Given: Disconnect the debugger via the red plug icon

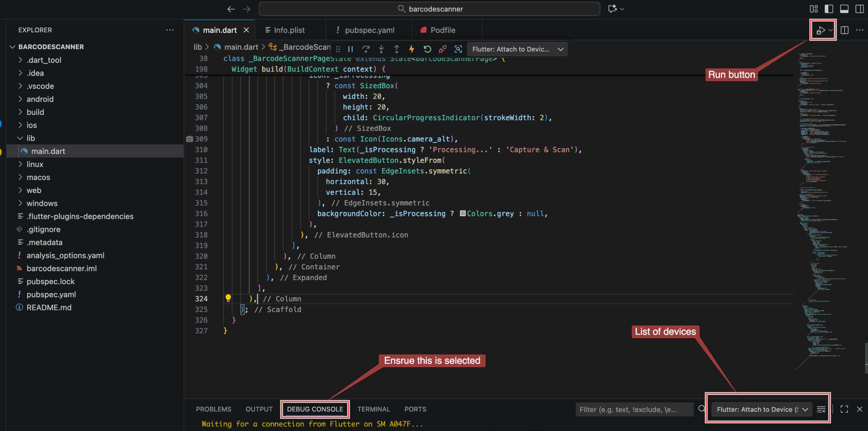Looking at the screenshot, I should pos(442,49).
